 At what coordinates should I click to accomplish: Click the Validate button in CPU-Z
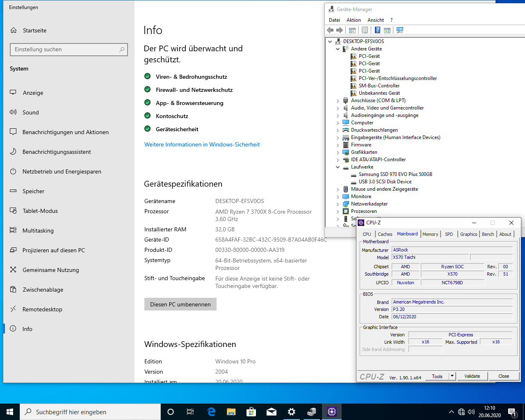[472, 376]
